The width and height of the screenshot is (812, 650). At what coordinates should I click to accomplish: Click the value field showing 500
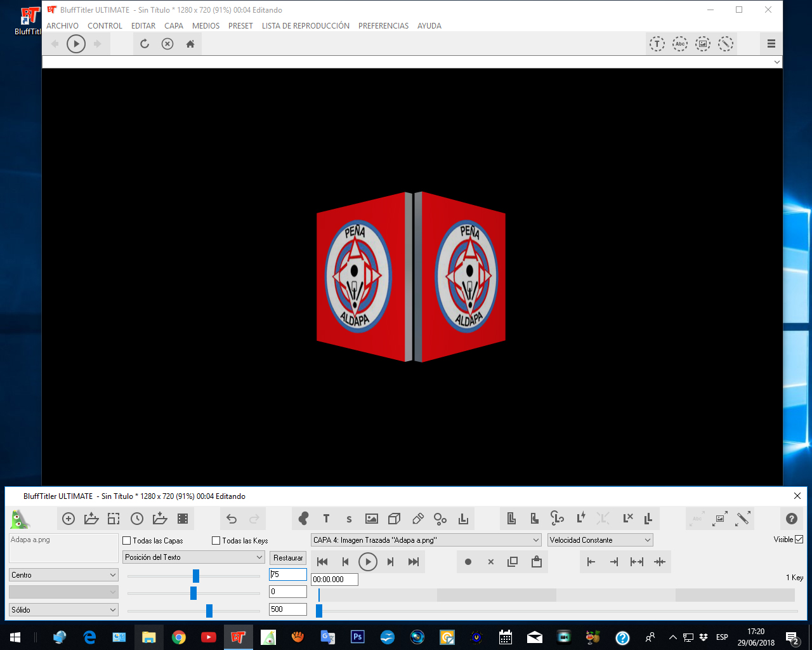point(288,609)
